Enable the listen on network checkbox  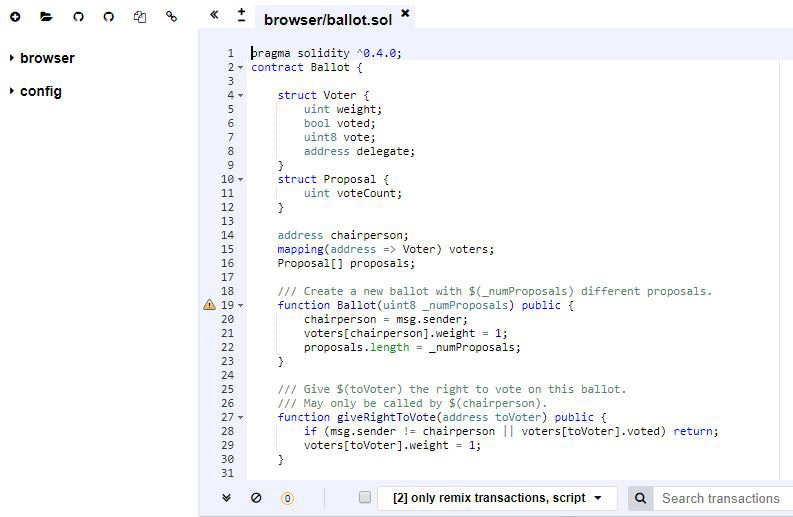(x=365, y=498)
